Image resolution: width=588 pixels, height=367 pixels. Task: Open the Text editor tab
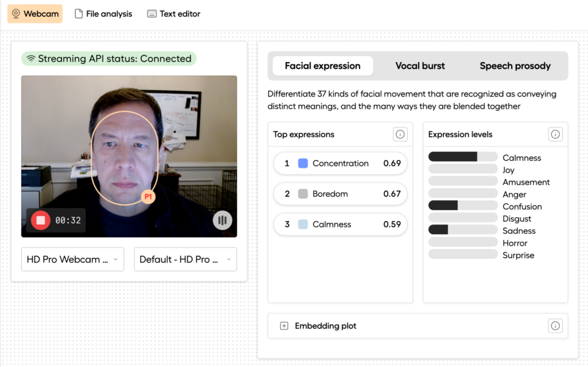click(174, 14)
